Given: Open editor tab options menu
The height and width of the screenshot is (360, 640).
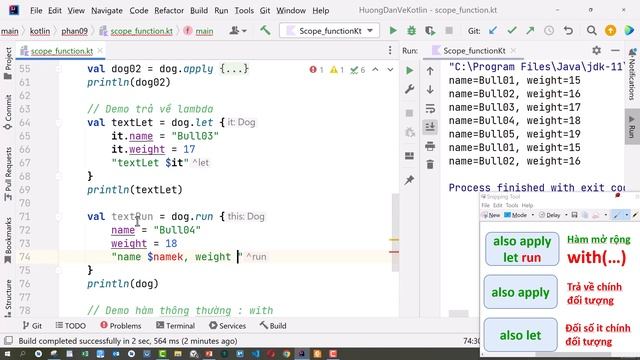Looking at the screenshot, I should 390,50.
